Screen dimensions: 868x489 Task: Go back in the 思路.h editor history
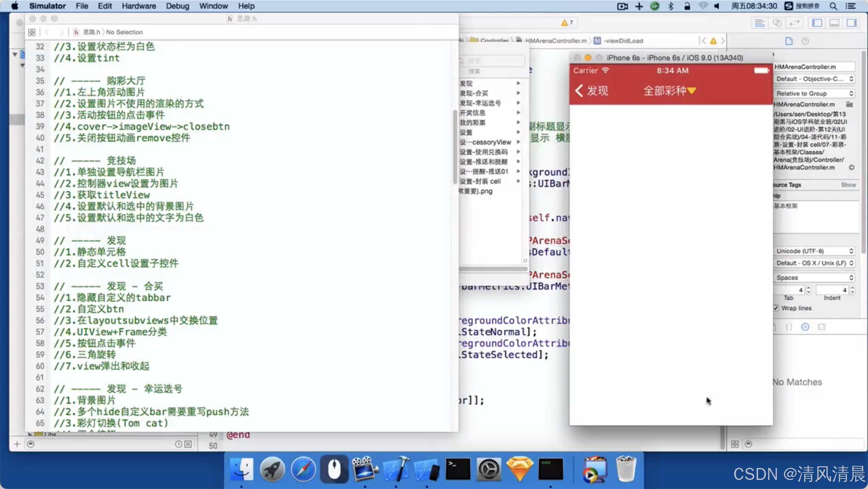pos(47,32)
